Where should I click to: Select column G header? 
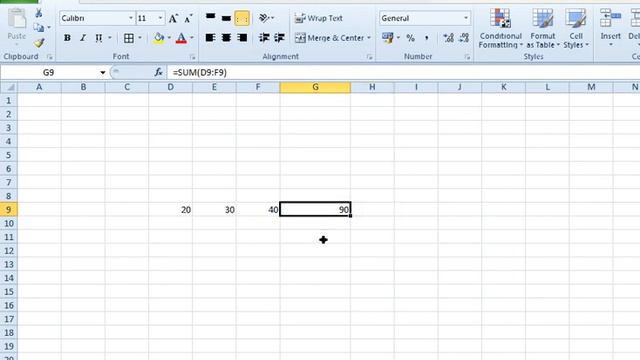315,87
